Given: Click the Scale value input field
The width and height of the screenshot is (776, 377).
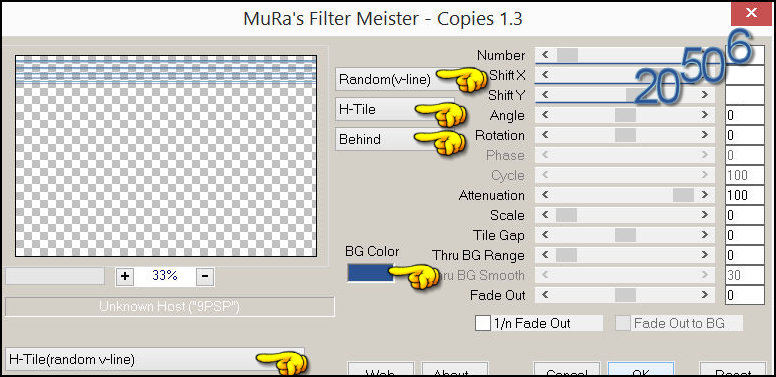Looking at the screenshot, I should pyautogui.click(x=745, y=215).
